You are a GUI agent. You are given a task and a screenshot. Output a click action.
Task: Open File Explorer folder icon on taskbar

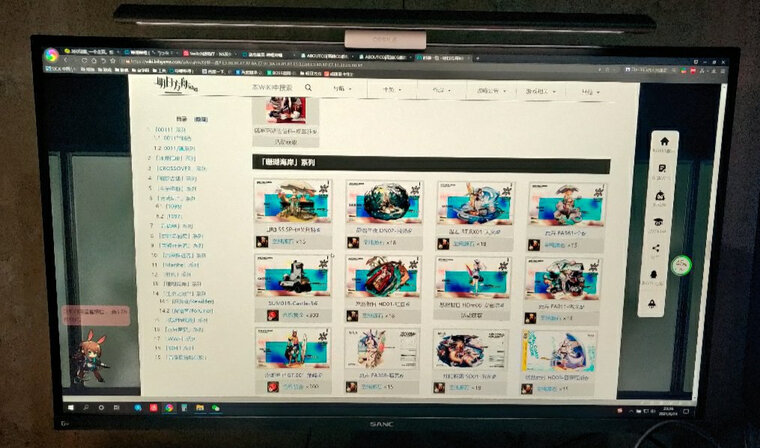pyautogui.click(x=200, y=408)
